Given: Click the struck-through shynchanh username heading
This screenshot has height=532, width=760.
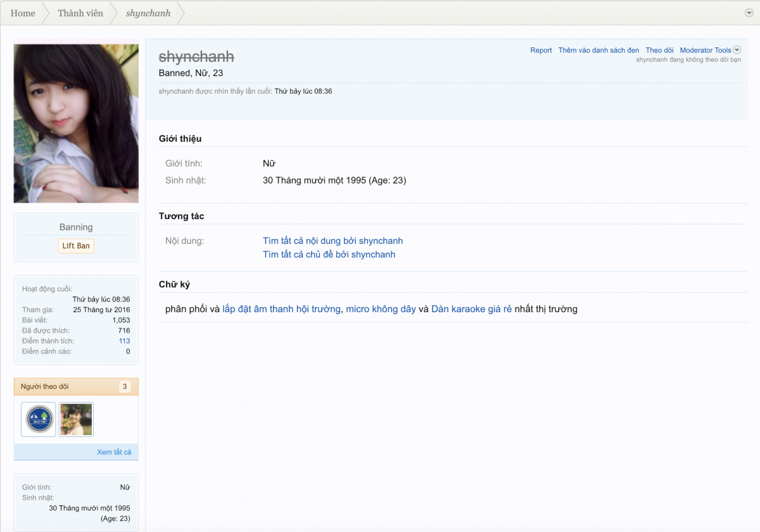Looking at the screenshot, I should coord(196,56).
